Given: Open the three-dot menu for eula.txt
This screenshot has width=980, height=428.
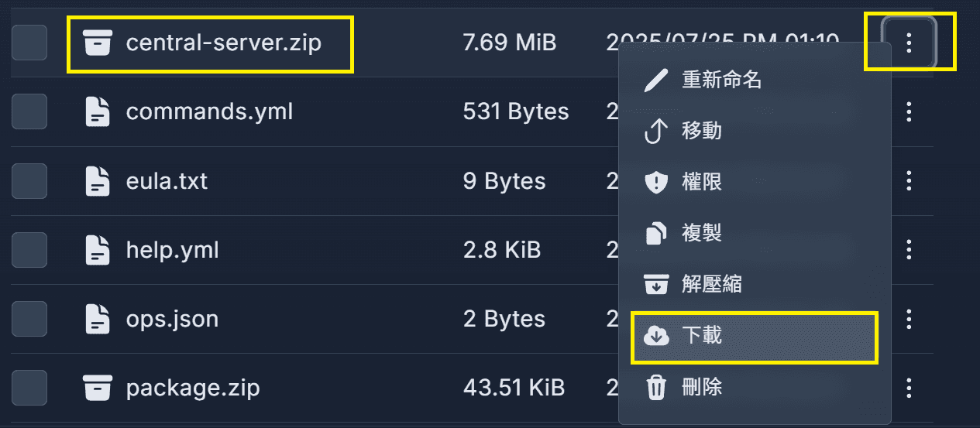Looking at the screenshot, I should click(x=910, y=181).
